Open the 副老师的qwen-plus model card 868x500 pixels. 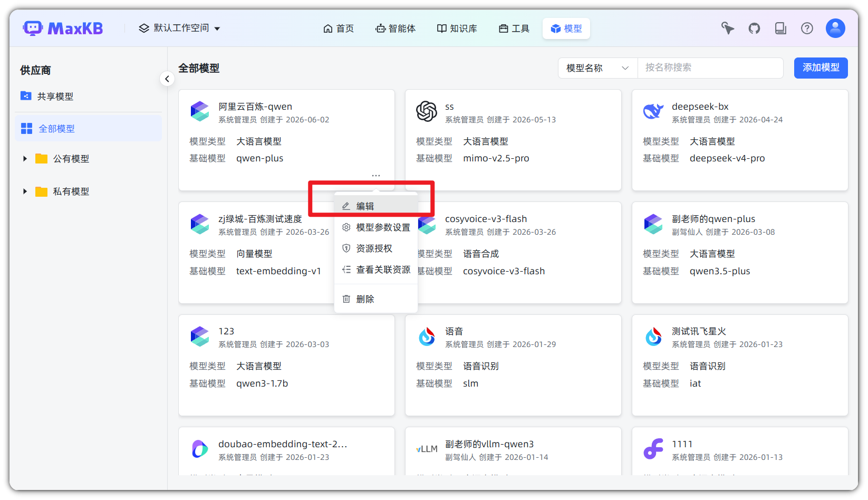coord(740,253)
